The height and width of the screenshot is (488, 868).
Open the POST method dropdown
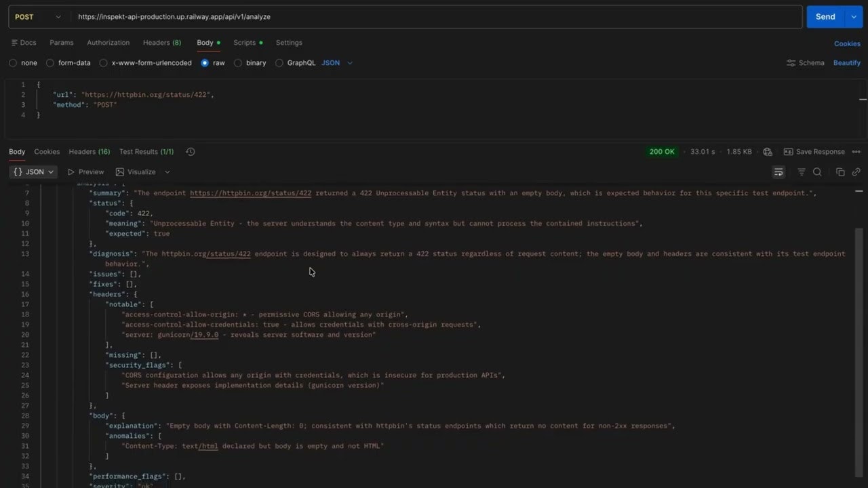coord(39,17)
